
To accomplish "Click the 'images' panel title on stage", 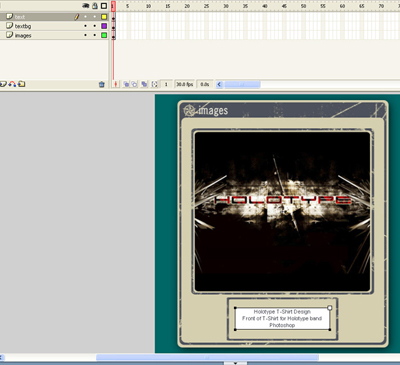I will click(x=213, y=110).
